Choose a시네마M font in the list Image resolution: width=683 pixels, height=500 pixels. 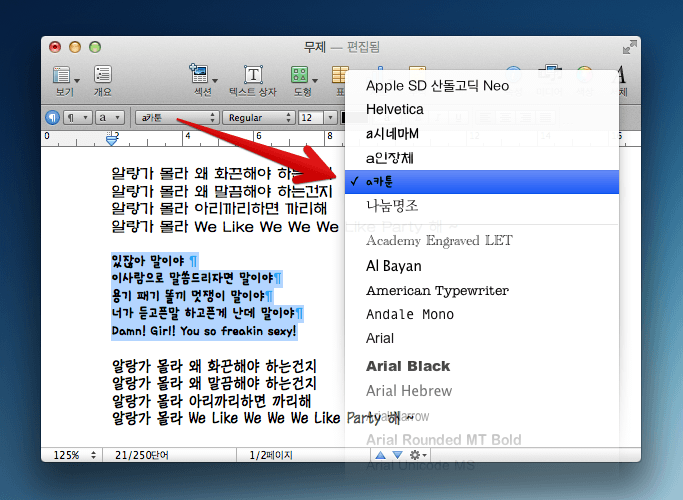482,133
